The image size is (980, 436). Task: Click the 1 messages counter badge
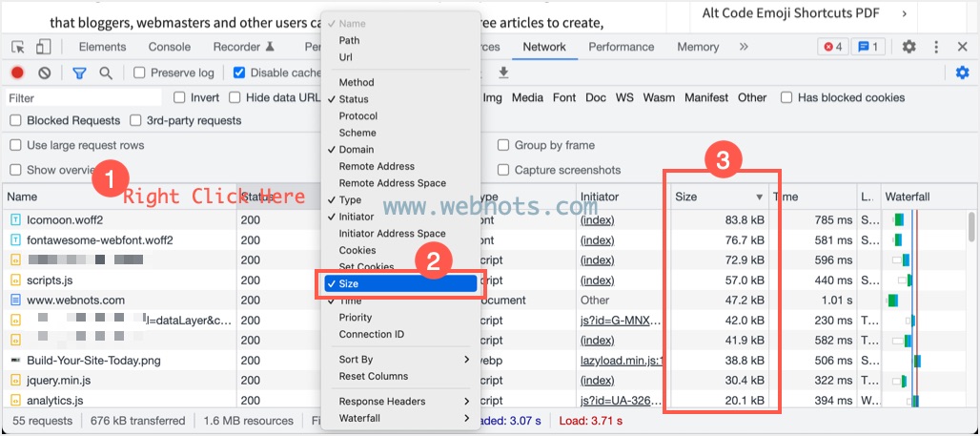tap(868, 47)
